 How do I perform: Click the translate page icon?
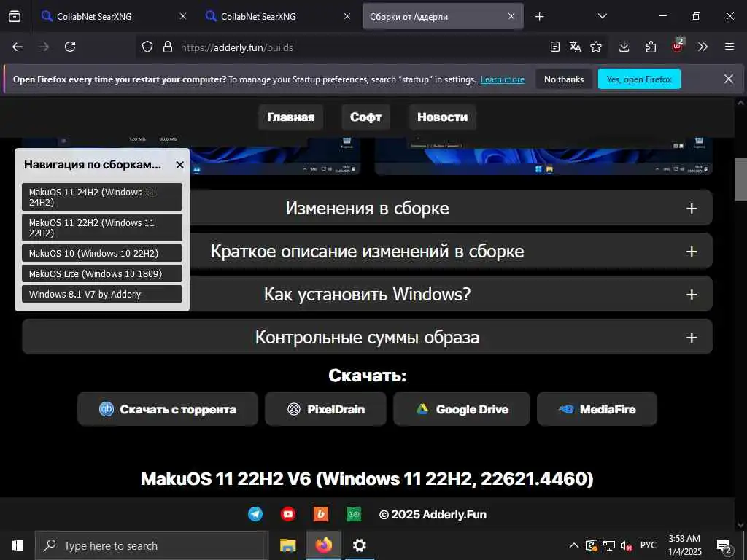click(575, 47)
